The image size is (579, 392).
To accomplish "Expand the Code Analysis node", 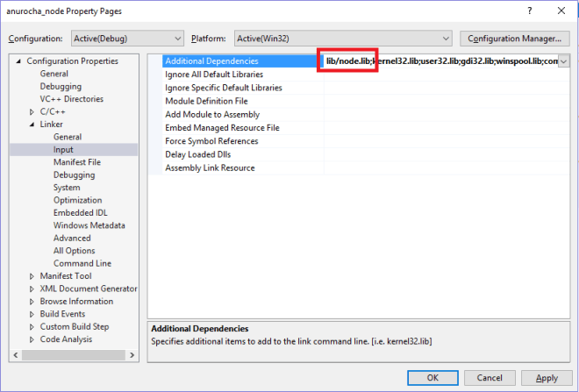I will click(32, 339).
